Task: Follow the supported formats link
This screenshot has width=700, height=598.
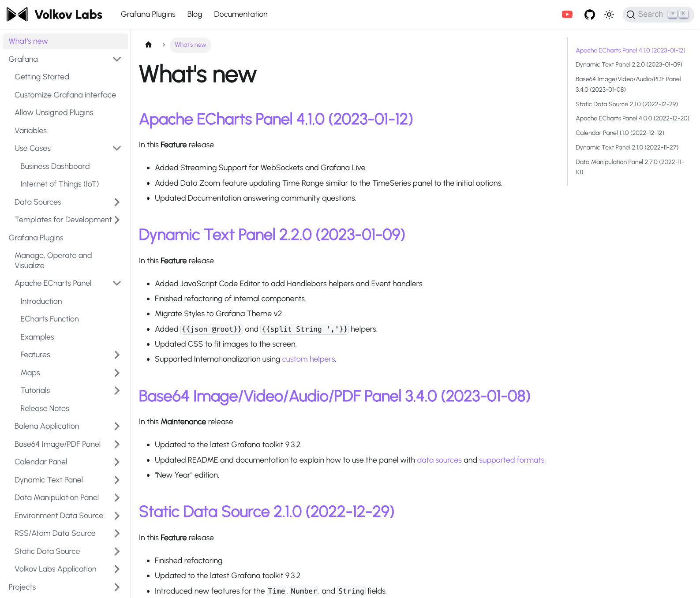Action: coord(512,460)
